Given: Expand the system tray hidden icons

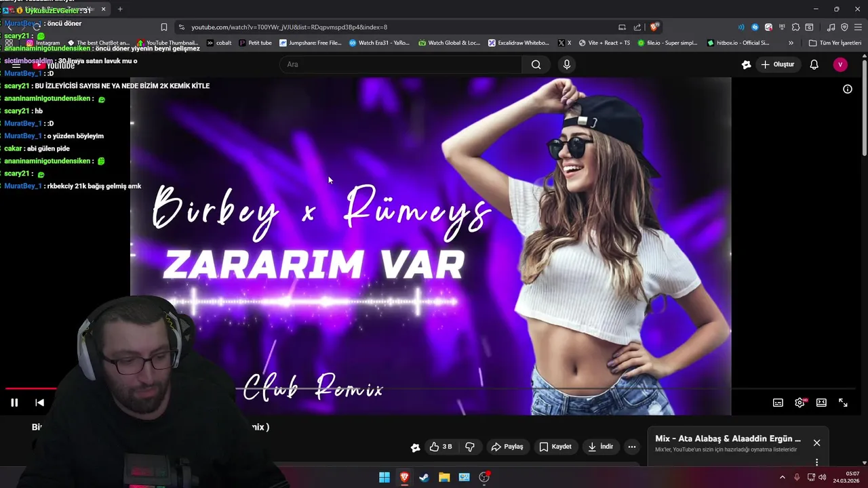Looking at the screenshot, I should tap(782, 477).
